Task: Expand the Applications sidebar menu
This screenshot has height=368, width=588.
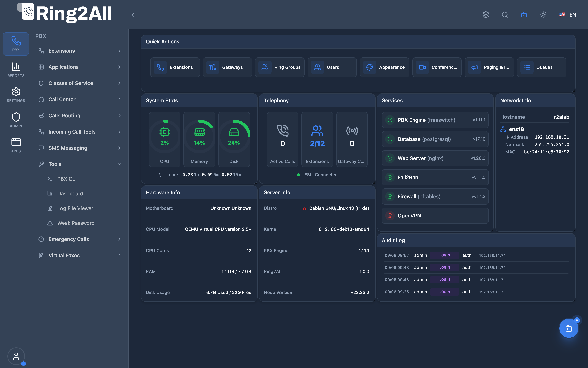Action: pyautogui.click(x=80, y=67)
